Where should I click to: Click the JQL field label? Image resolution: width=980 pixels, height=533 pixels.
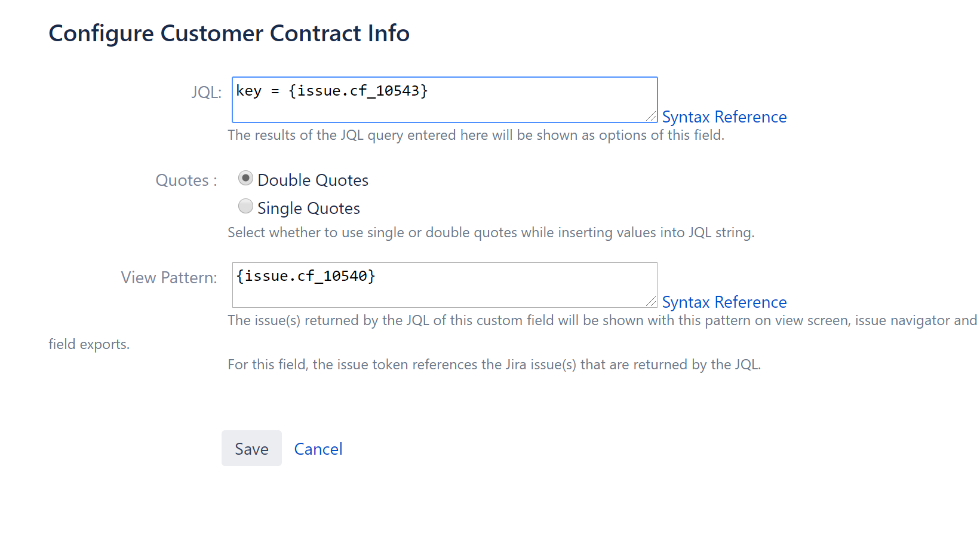click(205, 91)
